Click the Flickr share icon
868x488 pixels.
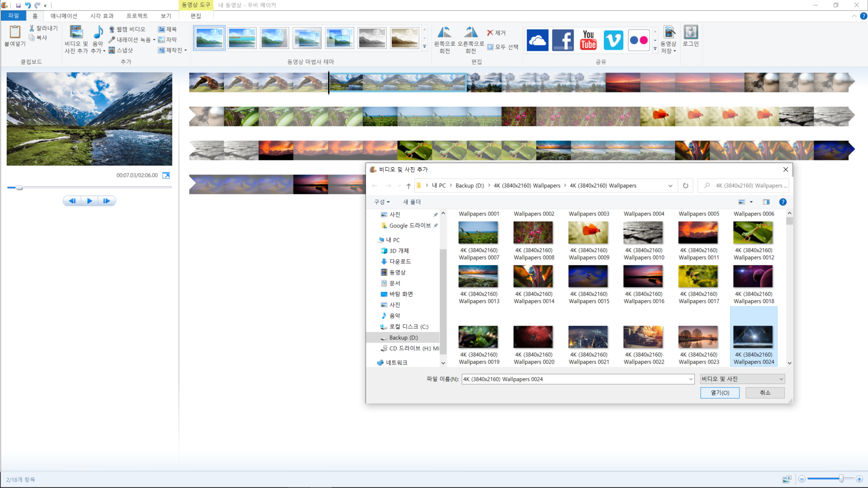coord(638,40)
